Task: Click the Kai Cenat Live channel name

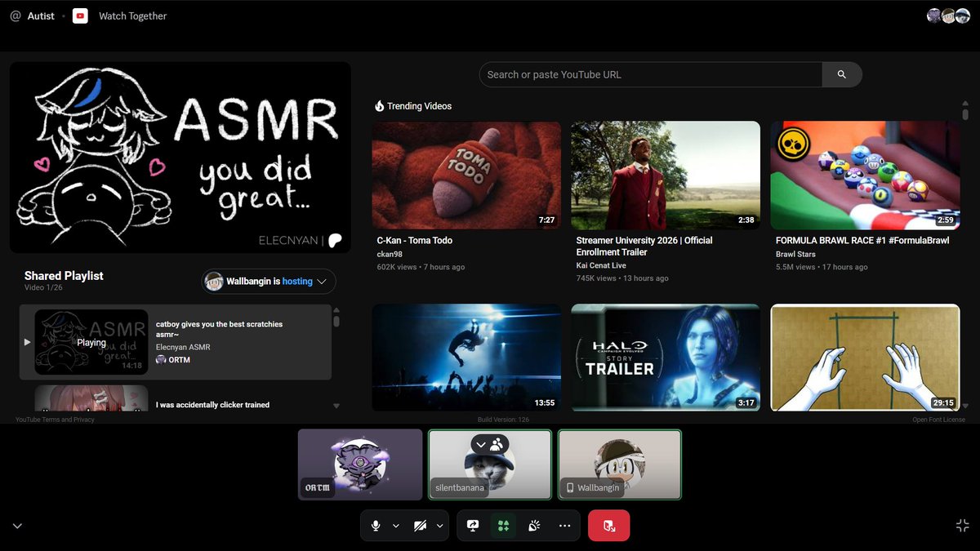Action: 601,266
